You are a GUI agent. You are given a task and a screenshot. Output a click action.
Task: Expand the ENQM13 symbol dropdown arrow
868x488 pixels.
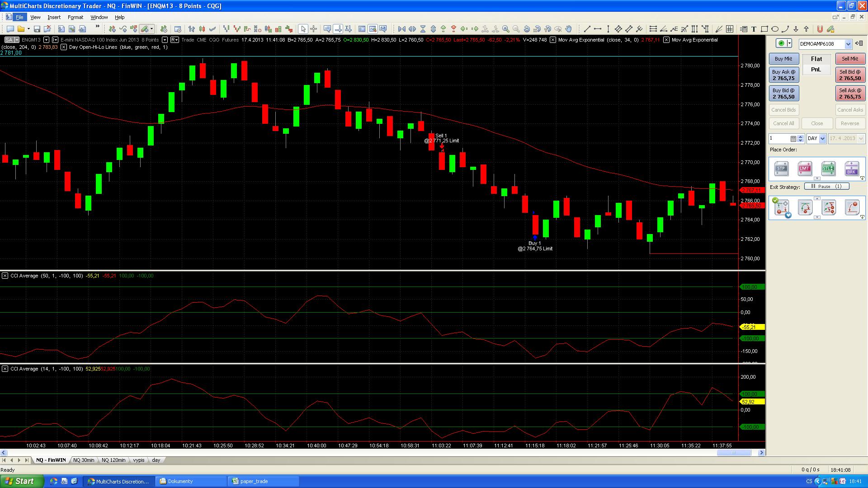tap(46, 40)
